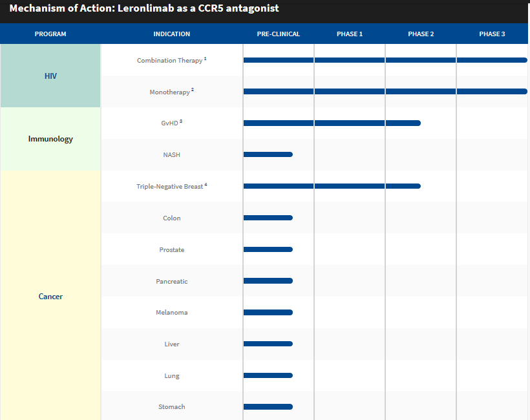Click the "Pancreatic" indication label
Viewport: 530px width, 420px height.
pyautogui.click(x=172, y=281)
